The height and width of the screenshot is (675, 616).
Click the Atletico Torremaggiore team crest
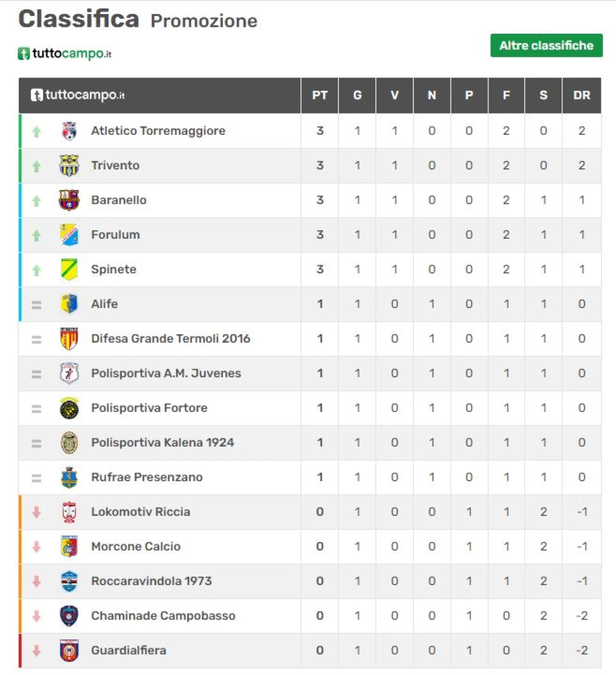(69, 131)
